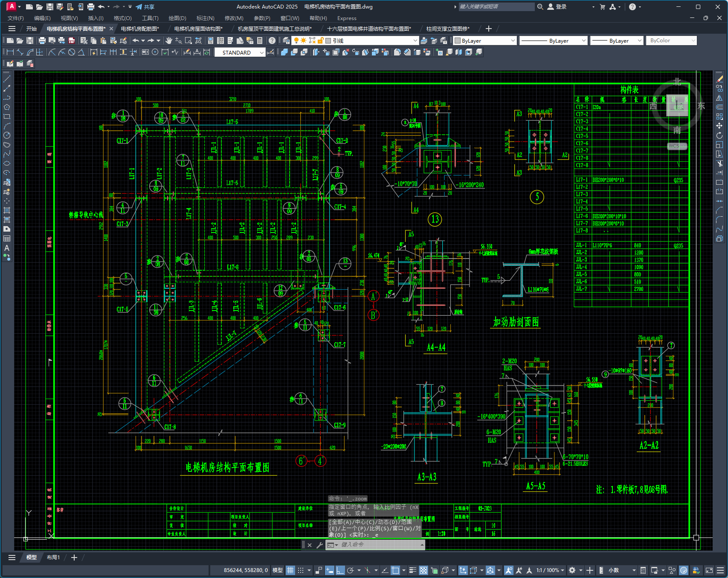Toggle the drawing grid display
The height and width of the screenshot is (578, 728).
pyautogui.click(x=290, y=570)
